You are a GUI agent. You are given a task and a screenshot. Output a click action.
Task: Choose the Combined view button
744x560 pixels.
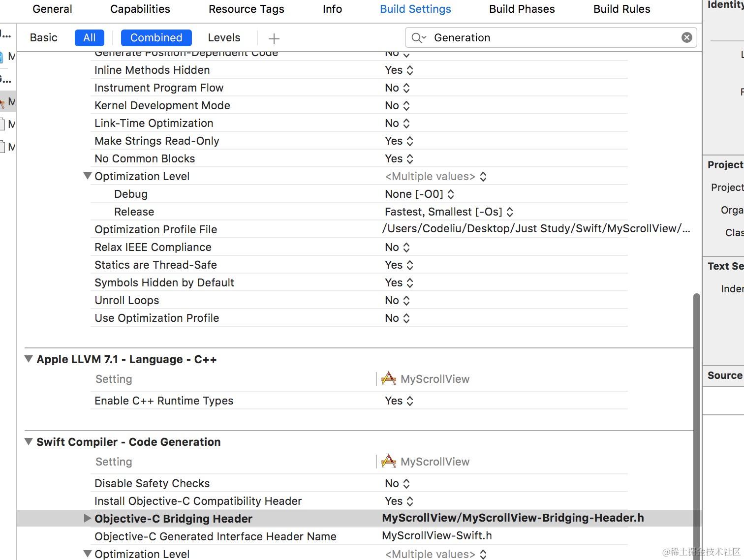(156, 38)
